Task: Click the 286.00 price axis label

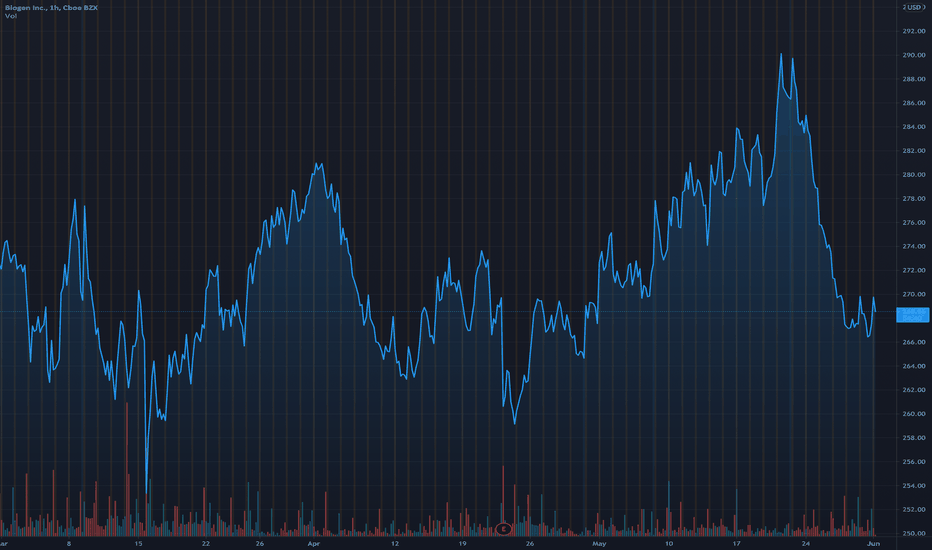Action: pos(914,103)
